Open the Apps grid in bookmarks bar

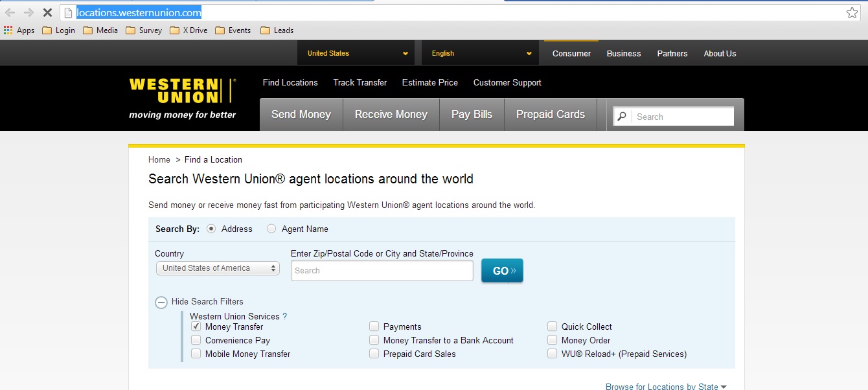(x=19, y=30)
